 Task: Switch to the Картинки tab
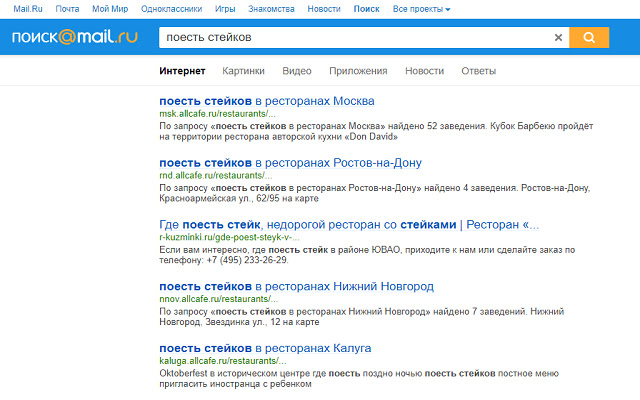point(243,71)
